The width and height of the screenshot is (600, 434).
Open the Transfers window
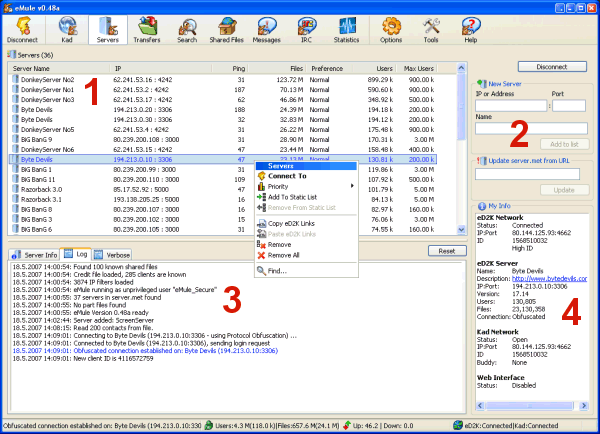click(147, 30)
